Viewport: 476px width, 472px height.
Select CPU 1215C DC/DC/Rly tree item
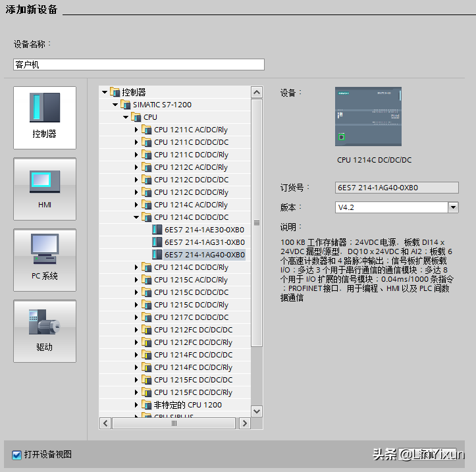click(x=191, y=304)
